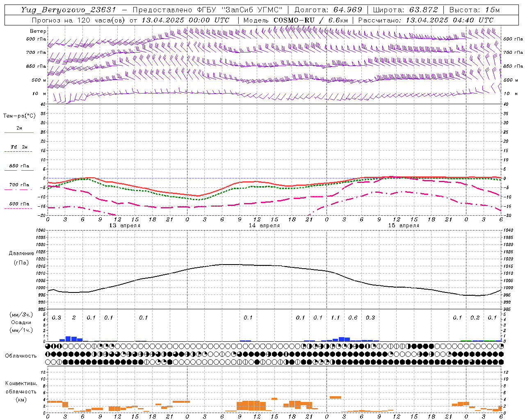Click the Рассчитано: 13.04.2025 04:40 UTC timestamp
Screen dimensions: 525x420
pos(426,20)
